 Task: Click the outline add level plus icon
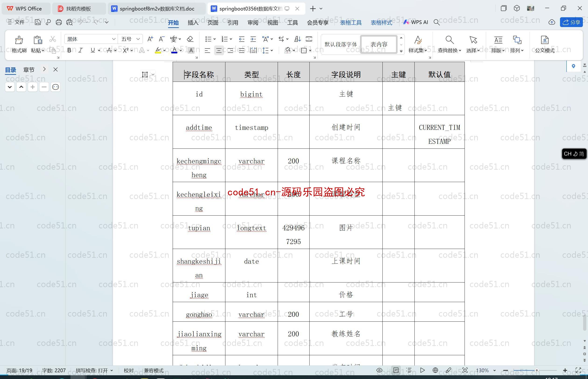[x=32, y=87]
